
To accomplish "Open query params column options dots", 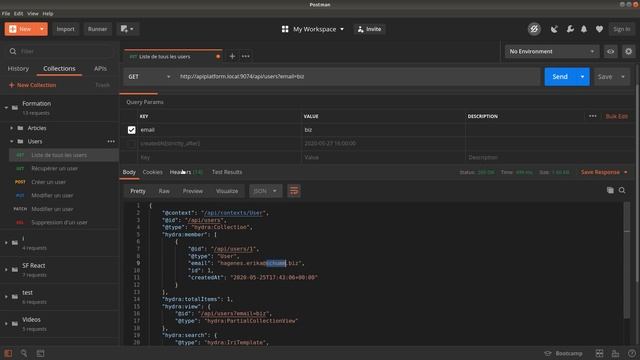I will tap(593, 116).
